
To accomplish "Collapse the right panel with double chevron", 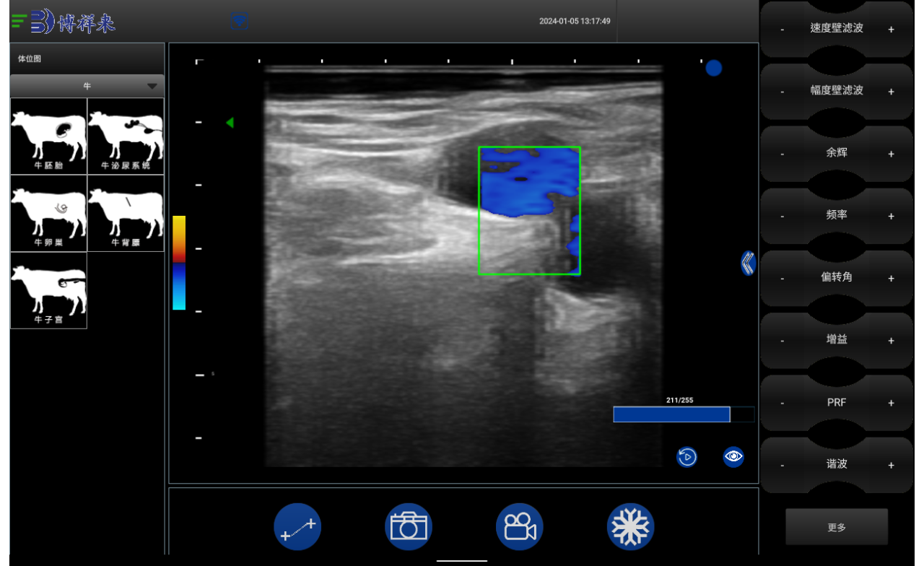I will point(748,263).
